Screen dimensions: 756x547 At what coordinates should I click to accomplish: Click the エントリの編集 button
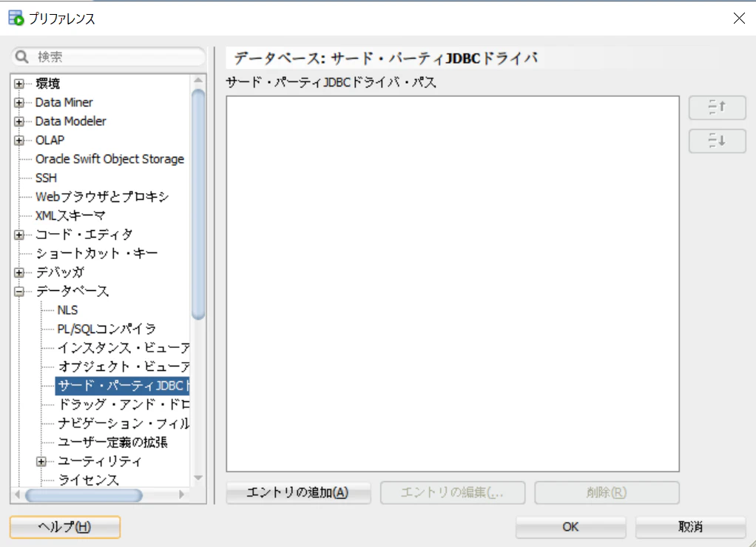click(453, 492)
